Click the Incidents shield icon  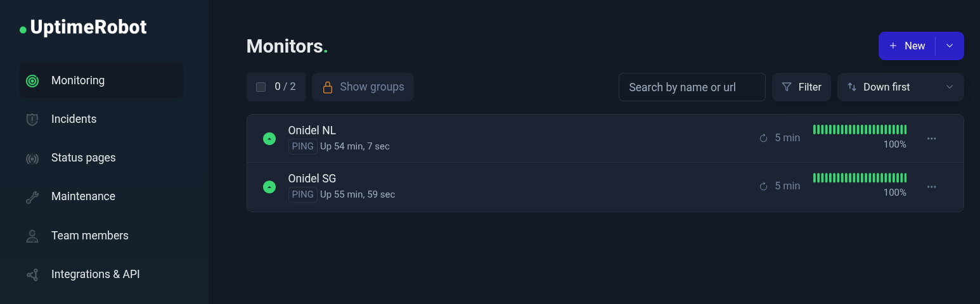pos(32,120)
